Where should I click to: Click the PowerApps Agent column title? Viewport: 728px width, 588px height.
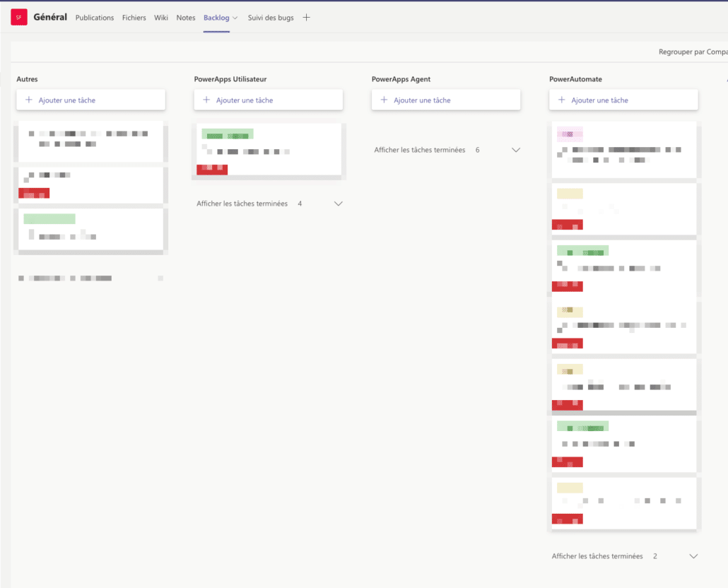tap(401, 79)
